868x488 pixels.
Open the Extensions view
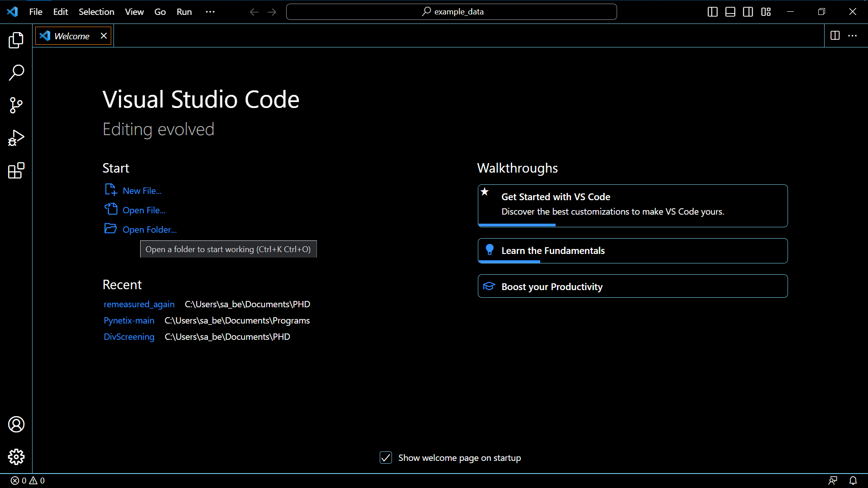click(16, 170)
